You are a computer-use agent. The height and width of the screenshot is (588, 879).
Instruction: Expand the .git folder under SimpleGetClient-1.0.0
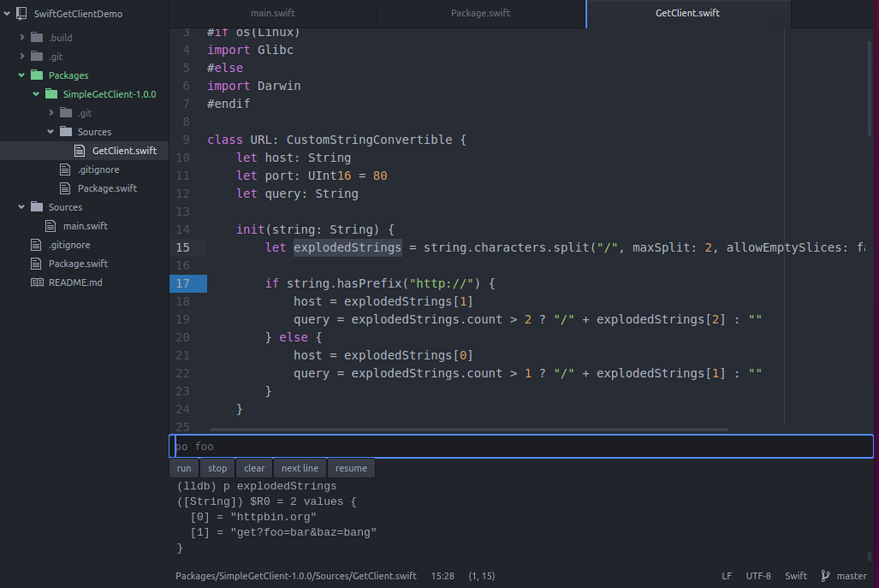(51, 113)
